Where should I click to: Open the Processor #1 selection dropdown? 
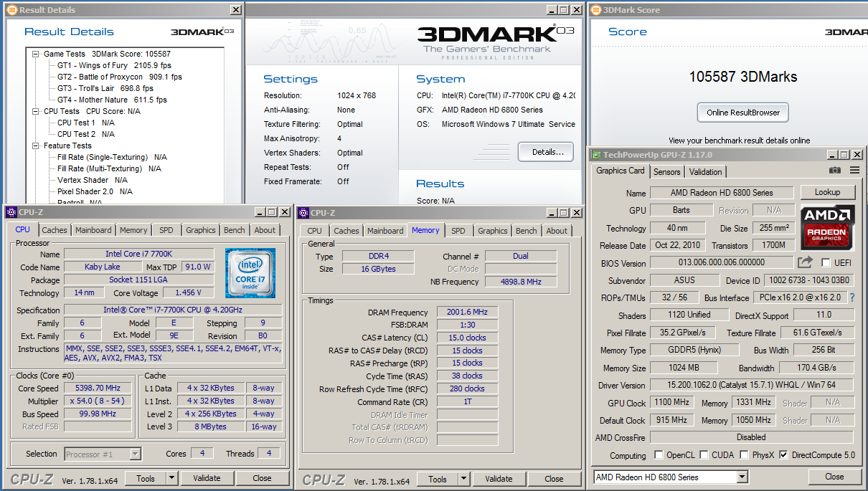136,454
